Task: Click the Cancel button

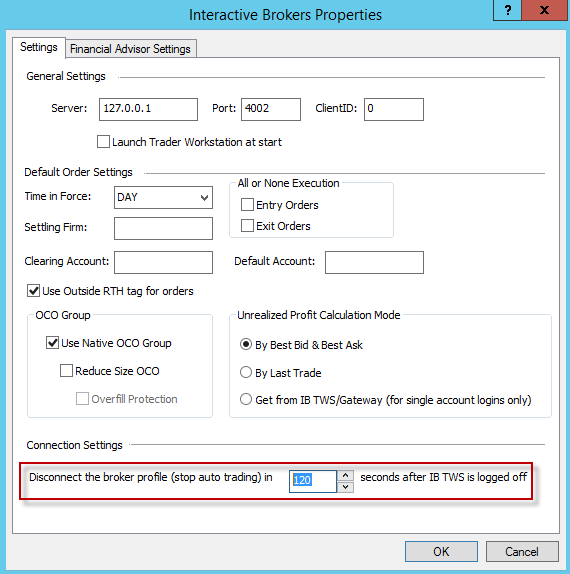Action: (522, 551)
